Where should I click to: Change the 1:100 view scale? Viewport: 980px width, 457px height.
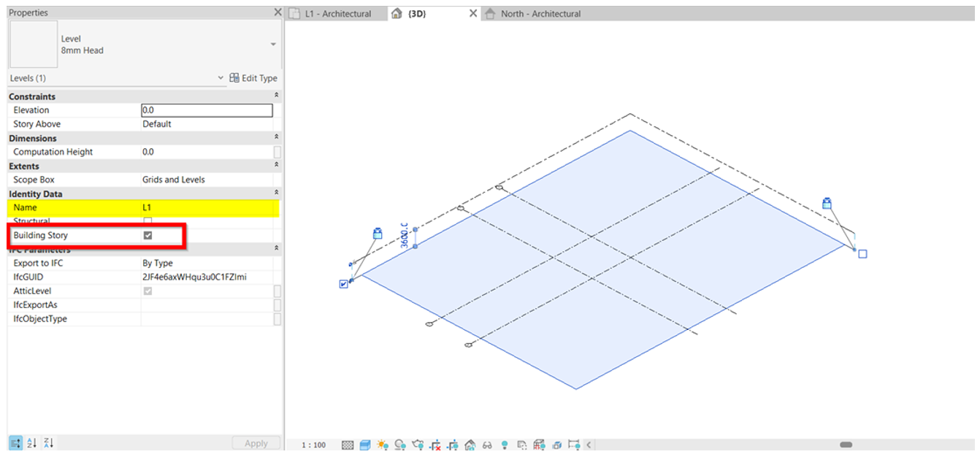pos(314,444)
